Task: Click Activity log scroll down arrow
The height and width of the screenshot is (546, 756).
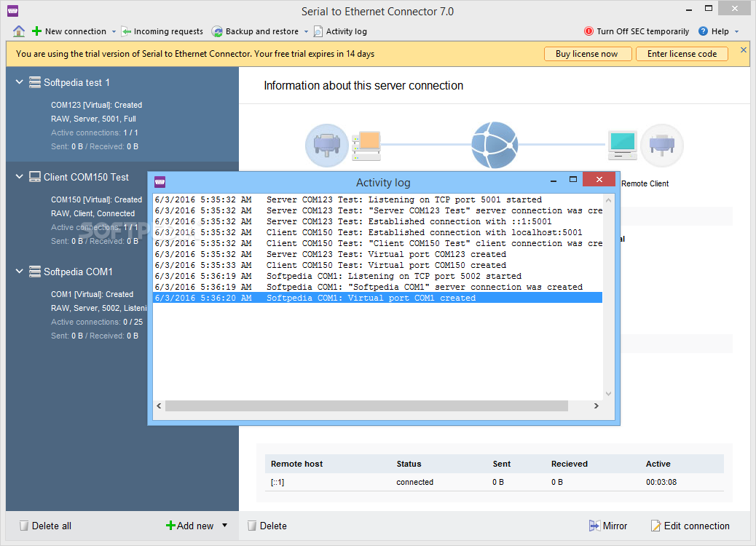Action: point(608,394)
